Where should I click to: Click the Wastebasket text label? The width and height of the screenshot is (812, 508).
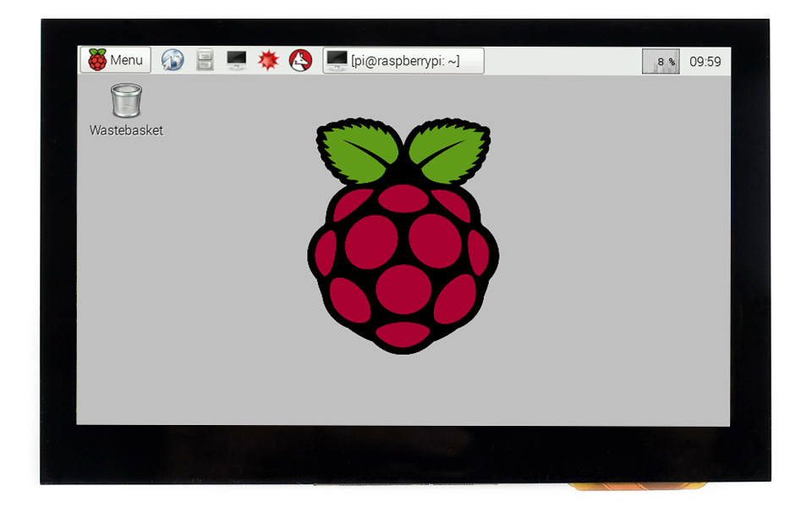[126, 130]
